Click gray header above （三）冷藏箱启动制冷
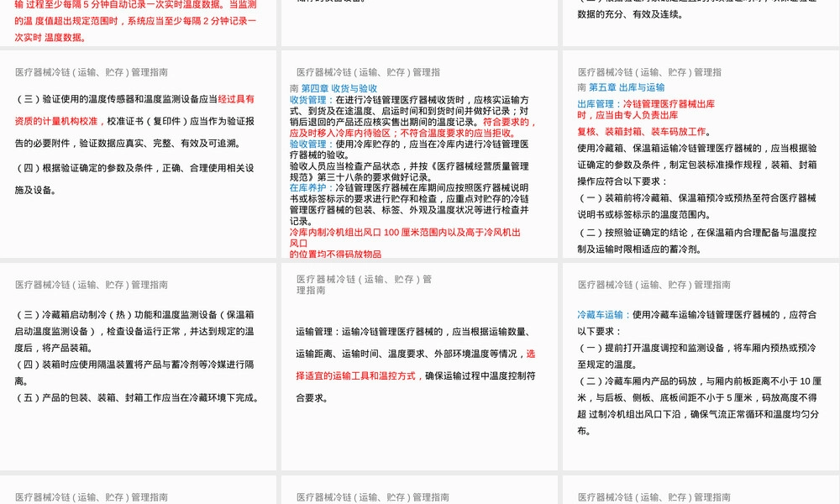 tap(91, 285)
